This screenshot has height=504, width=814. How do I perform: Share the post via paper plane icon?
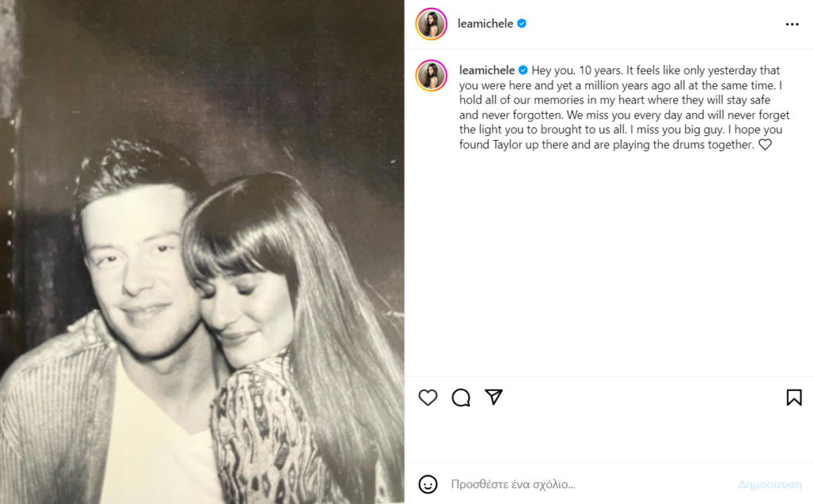[494, 397]
